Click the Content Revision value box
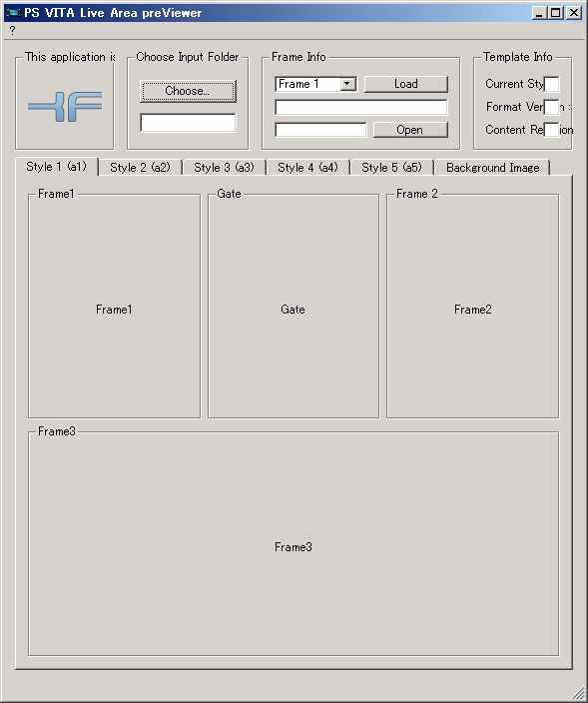 tap(551, 130)
